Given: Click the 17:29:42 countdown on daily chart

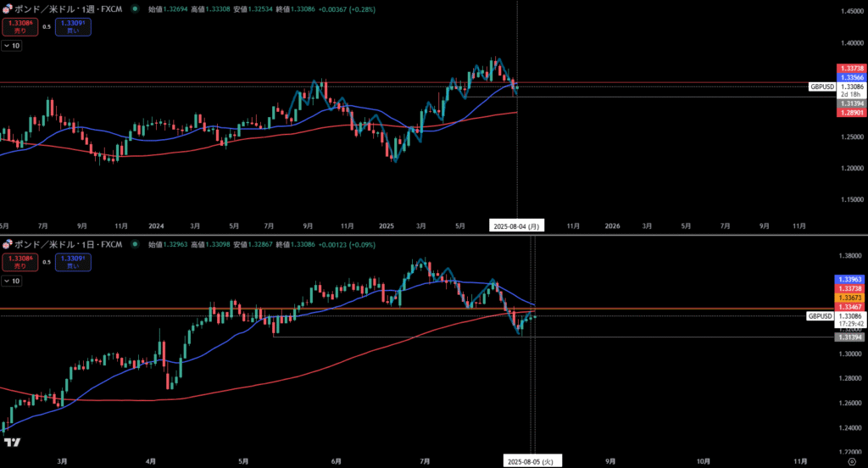Looking at the screenshot, I should pyautogui.click(x=850, y=324).
